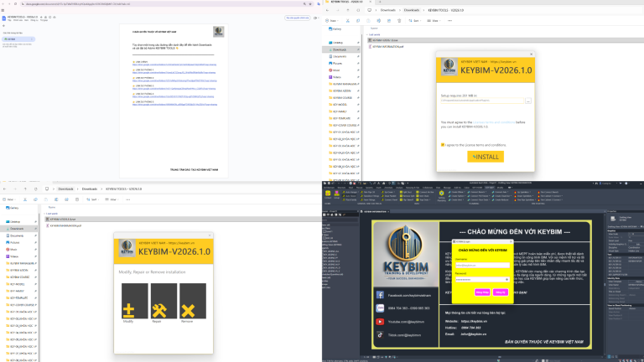The width and height of the screenshot is (644, 362).
Task: Open Desktop in top-right Explorer sidebar
Action: point(336,43)
